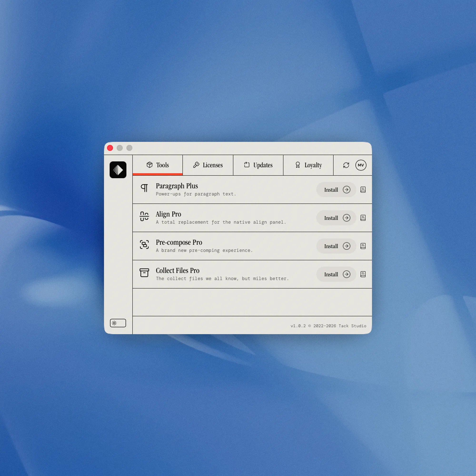Select the Paragraph Plus title text
The image size is (476, 476).
(177, 186)
